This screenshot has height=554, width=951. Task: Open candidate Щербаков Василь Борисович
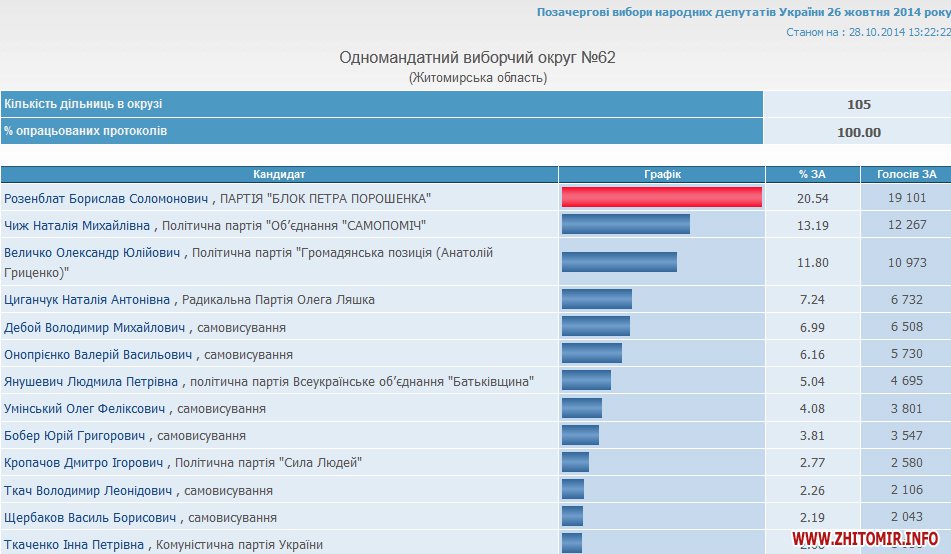pos(91,517)
